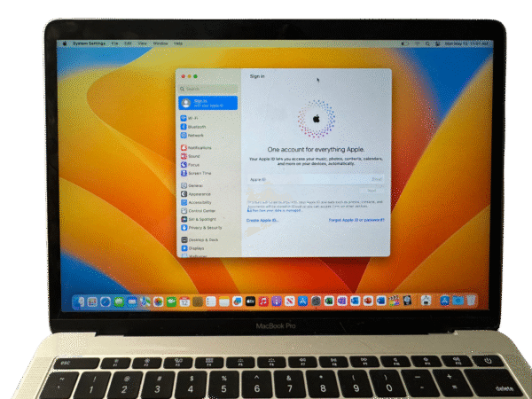Click the Search field in System Settings
532x399 pixels.
coord(208,89)
